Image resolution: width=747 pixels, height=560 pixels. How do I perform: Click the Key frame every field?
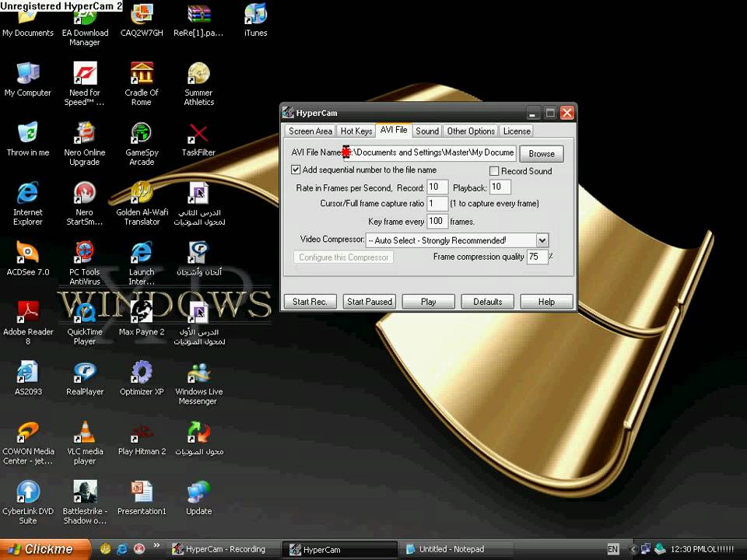click(437, 221)
